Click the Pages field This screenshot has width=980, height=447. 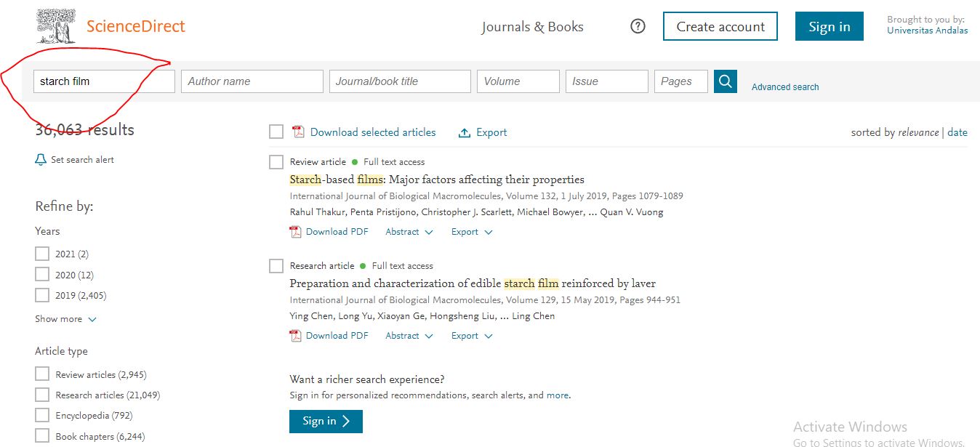[x=681, y=81]
